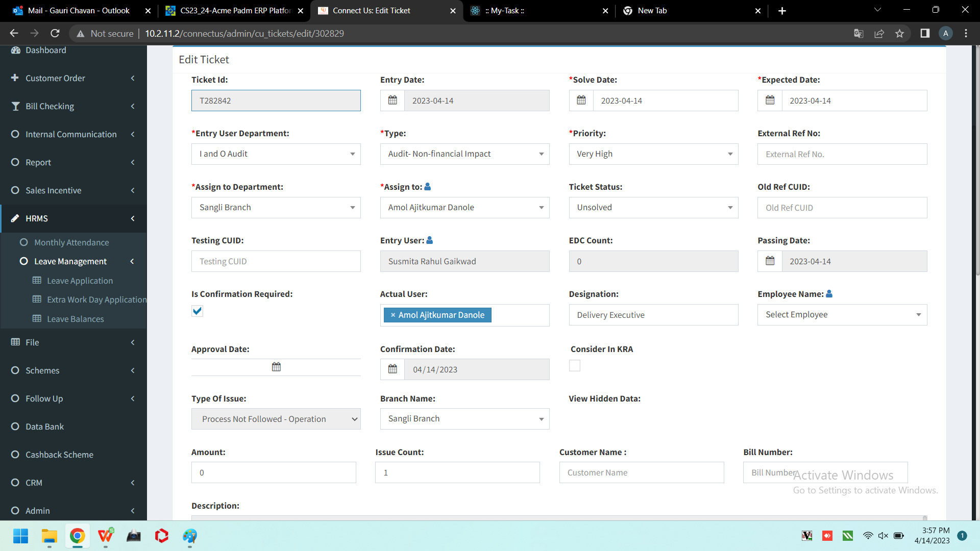Image resolution: width=980 pixels, height=551 pixels.
Task: Switch to Mail - Gauri Chavan - Outlook tab
Action: 79,11
